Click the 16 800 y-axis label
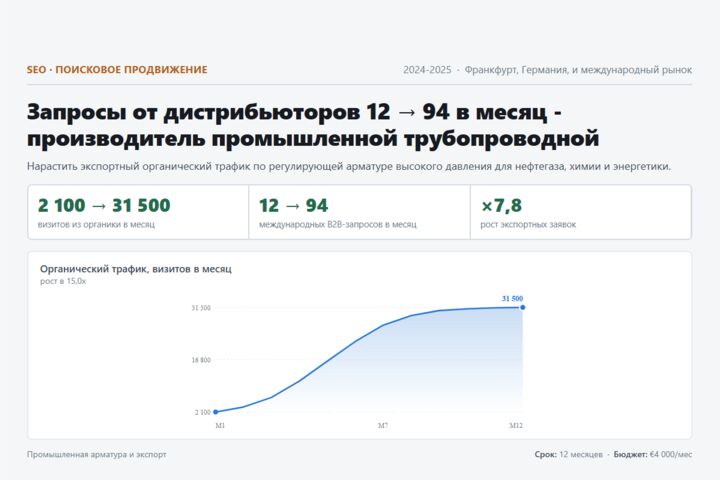720x480 pixels. tap(201, 360)
